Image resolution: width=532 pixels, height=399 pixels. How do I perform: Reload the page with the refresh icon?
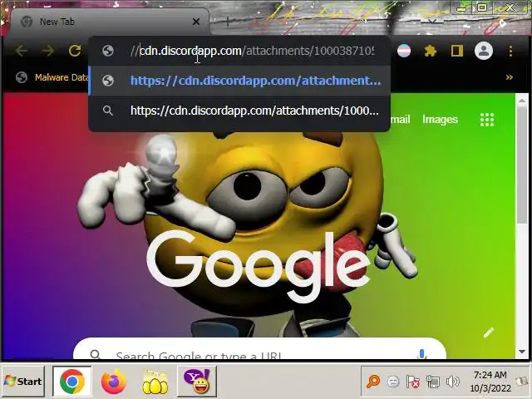click(x=75, y=51)
